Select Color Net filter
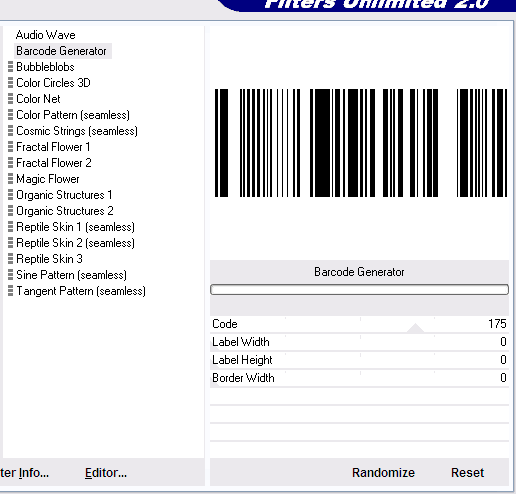The height and width of the screenshot is (494, 516). 38,99
